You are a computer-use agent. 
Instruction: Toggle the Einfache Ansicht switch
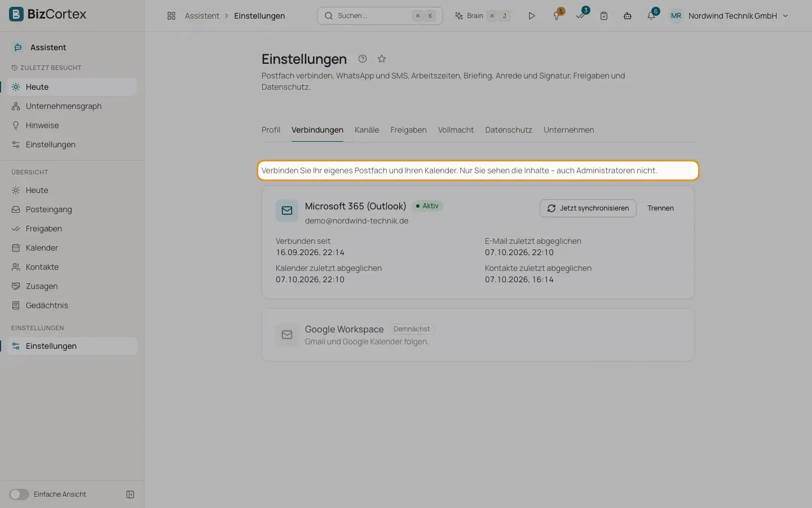[x=19, y=494]
